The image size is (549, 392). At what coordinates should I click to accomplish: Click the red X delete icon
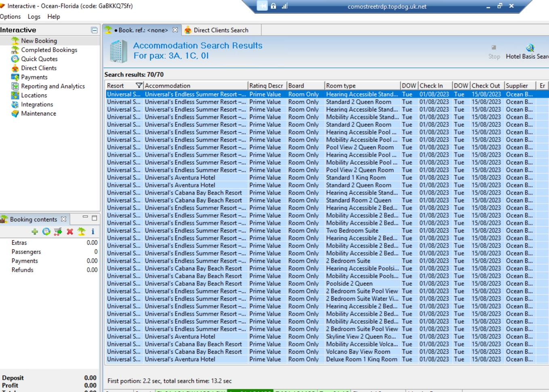click(x=70, y=231)
